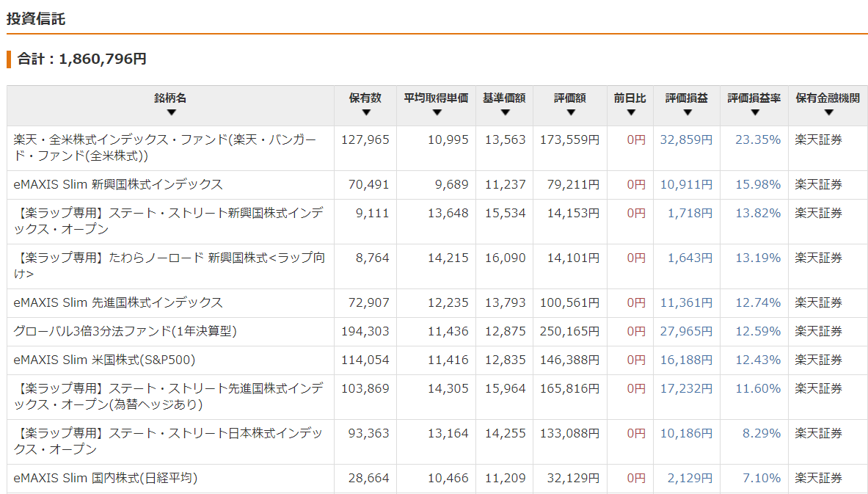Image resolution: width=868 pixels, height=494 pixels.
Task: Sort by 評価損益率 column arrow
Action: [755, 112]
